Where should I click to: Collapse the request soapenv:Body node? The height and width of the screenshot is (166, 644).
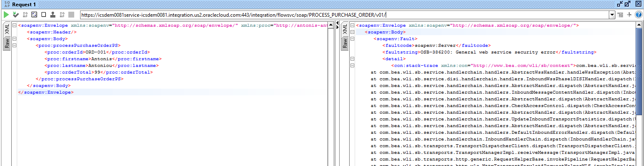[15, 39]
